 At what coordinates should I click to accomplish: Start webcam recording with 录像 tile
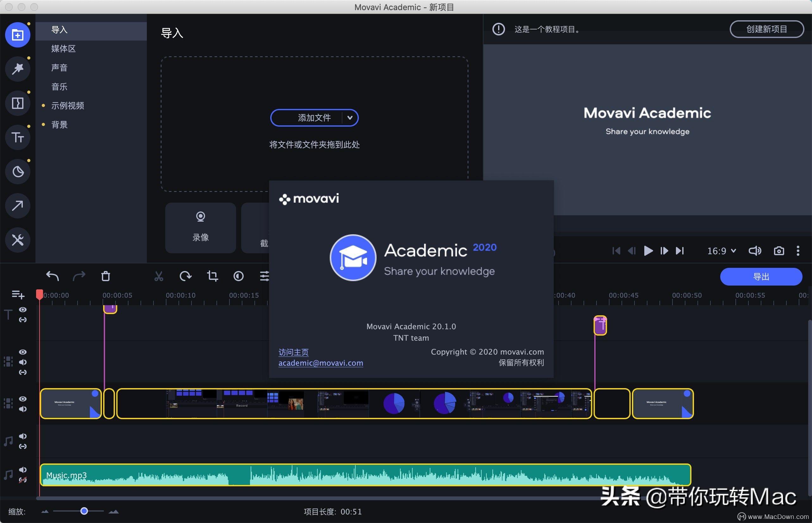(200, 228)
